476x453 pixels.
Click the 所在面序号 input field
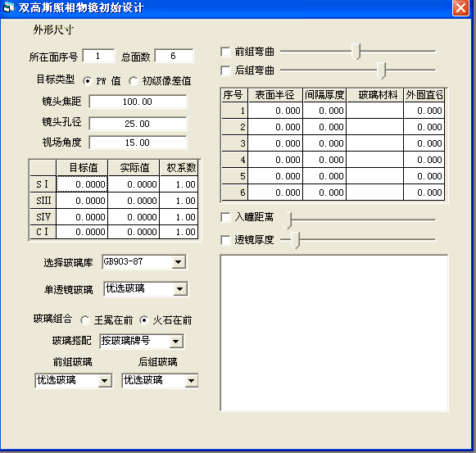pyautogui.click(x=98, y=56)
